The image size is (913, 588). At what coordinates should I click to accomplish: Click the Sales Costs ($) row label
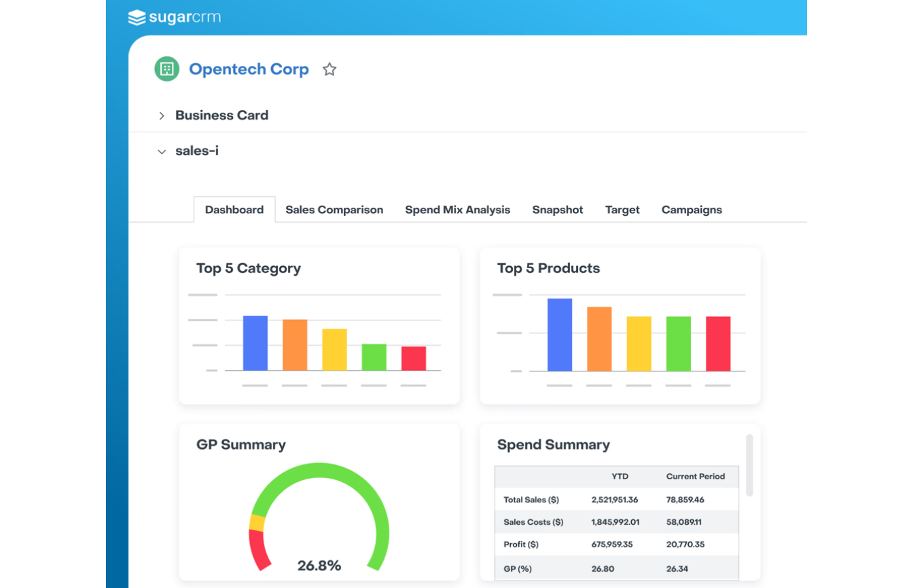click(x=533, y=522)
